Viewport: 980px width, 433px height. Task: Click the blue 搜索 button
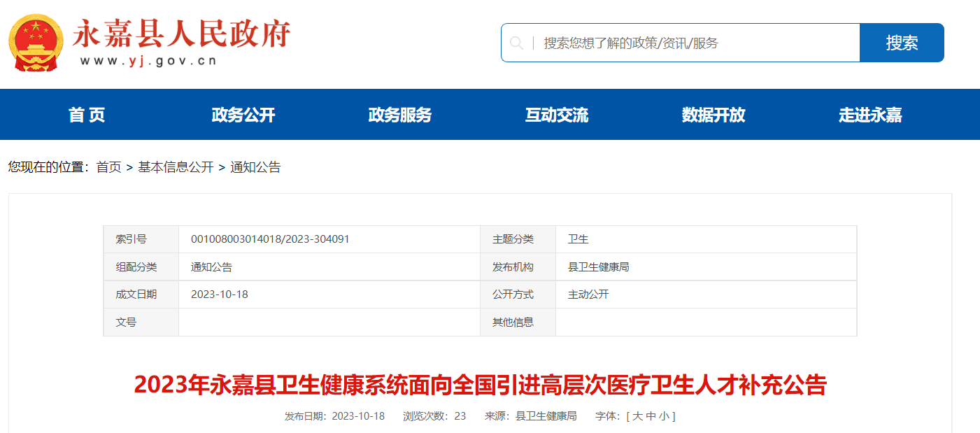tap(902, 43)
